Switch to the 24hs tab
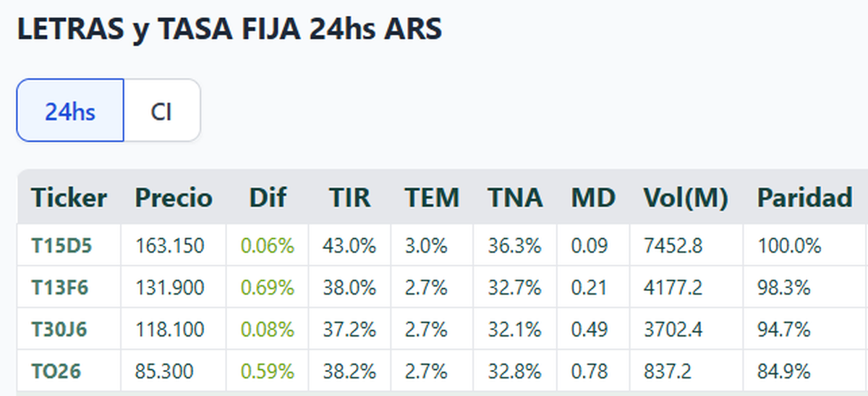868x396 pixels. click(70, 111)
